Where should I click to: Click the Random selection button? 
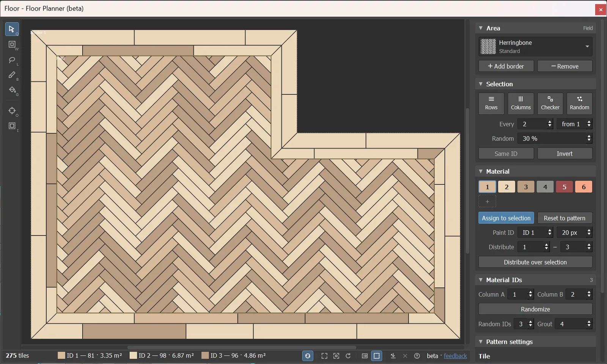pyautogui.click(x=580, y=104)
